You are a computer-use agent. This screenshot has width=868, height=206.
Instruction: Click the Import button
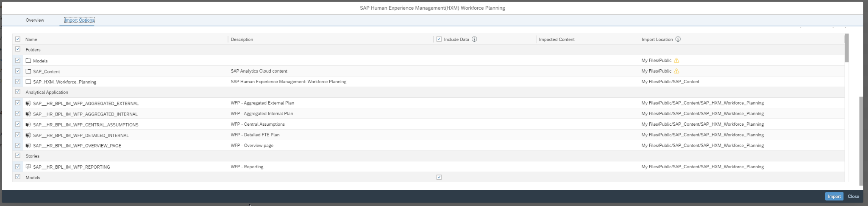click(834, 196)
